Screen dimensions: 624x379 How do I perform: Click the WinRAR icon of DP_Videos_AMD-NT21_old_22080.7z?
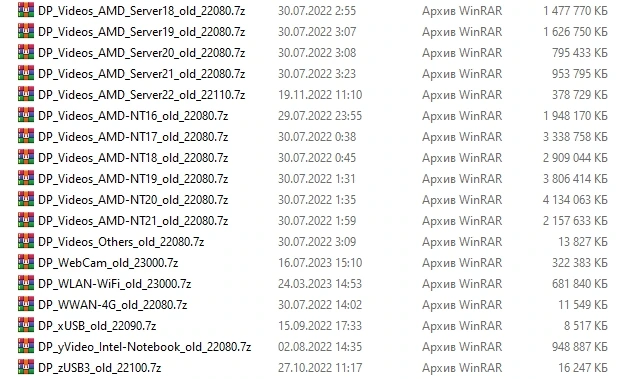click(26, 220)
